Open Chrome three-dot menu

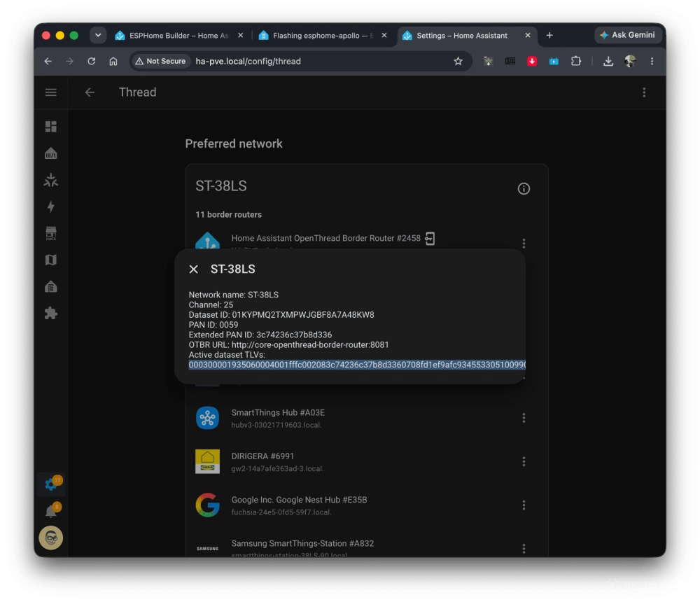652,61
